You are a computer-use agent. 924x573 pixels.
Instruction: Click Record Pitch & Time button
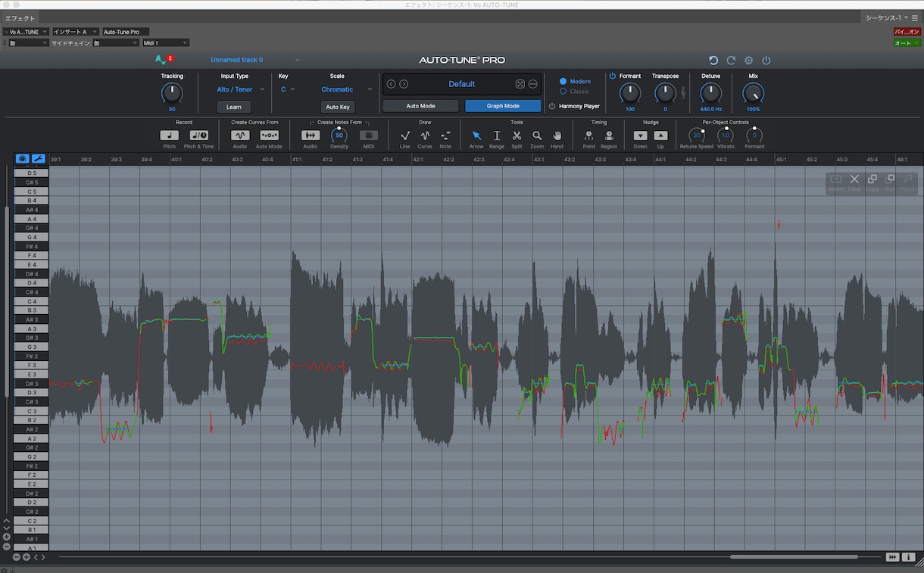click(x=199, y=135)
